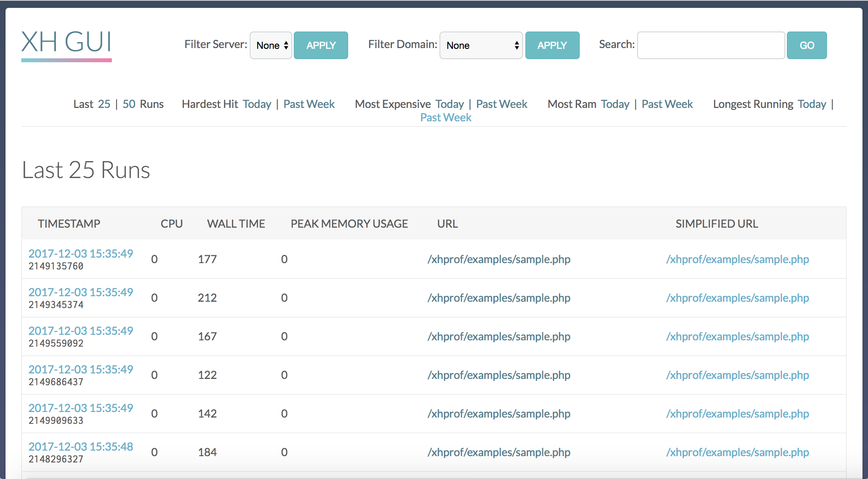View Most Expensive Today runs
Image resolution: width=868 pixels, height=479 pixels.
(x=449, y=104)
